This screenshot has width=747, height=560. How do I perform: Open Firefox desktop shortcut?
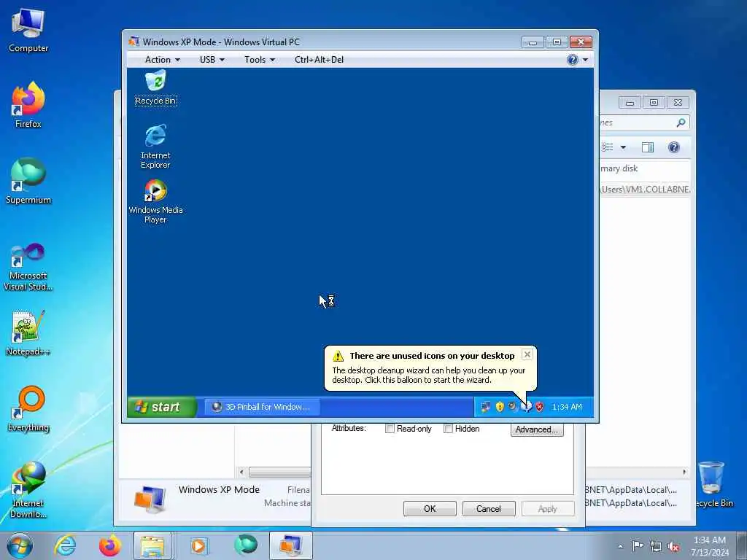[28, 105]
